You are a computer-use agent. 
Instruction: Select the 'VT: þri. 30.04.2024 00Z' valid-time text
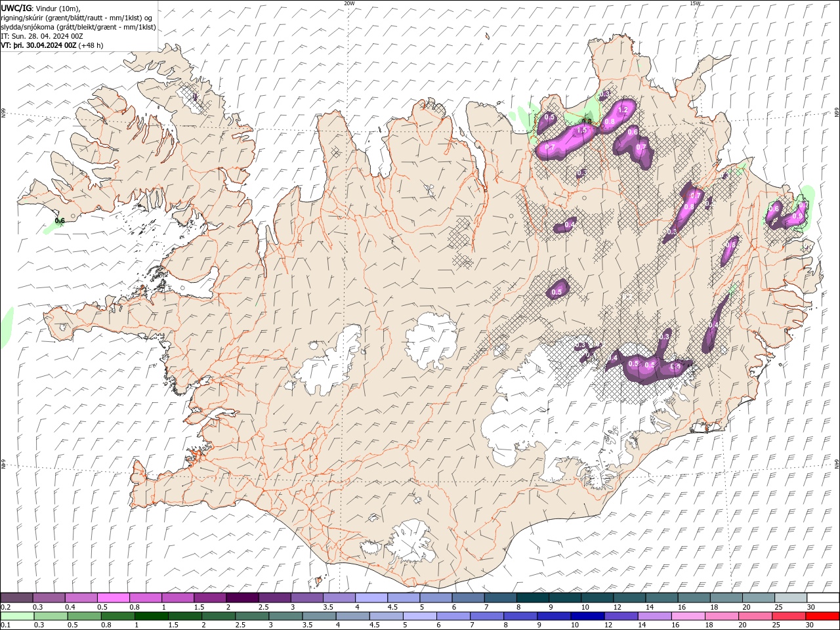[x=39, y=45]
